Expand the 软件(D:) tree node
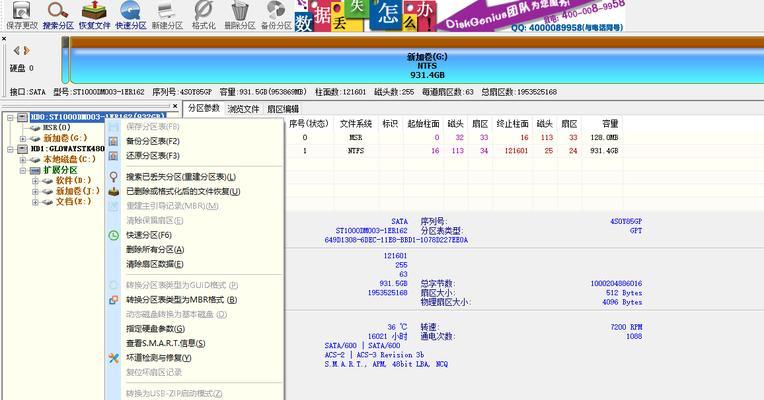This screenshot has width=764, height=400. tap(35, 181)
